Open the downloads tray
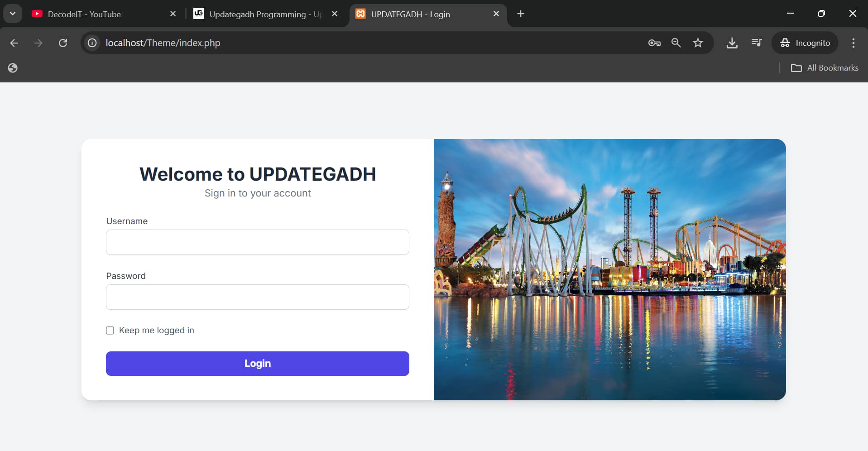 tap(732, 43)
